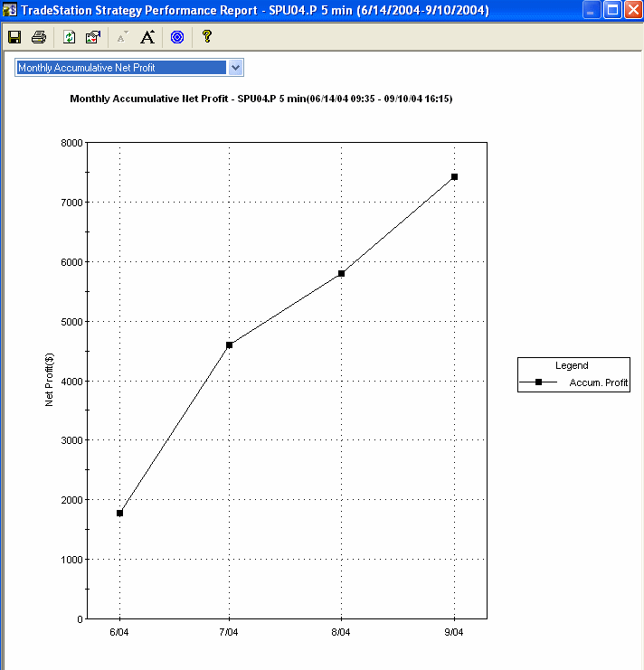Click the "9/04" x-axis label
This screenshot has width=644, height=670.
pyautogui.click(x=454, y=632)
